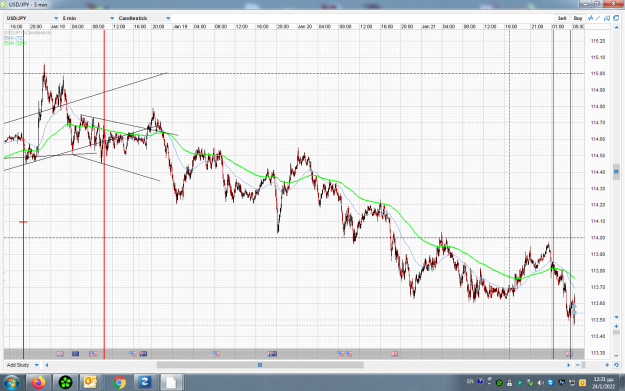The image size is (625, 391).
Task: Click the horizontal zoom out minus icon
Action: click(x=578, y=365)
